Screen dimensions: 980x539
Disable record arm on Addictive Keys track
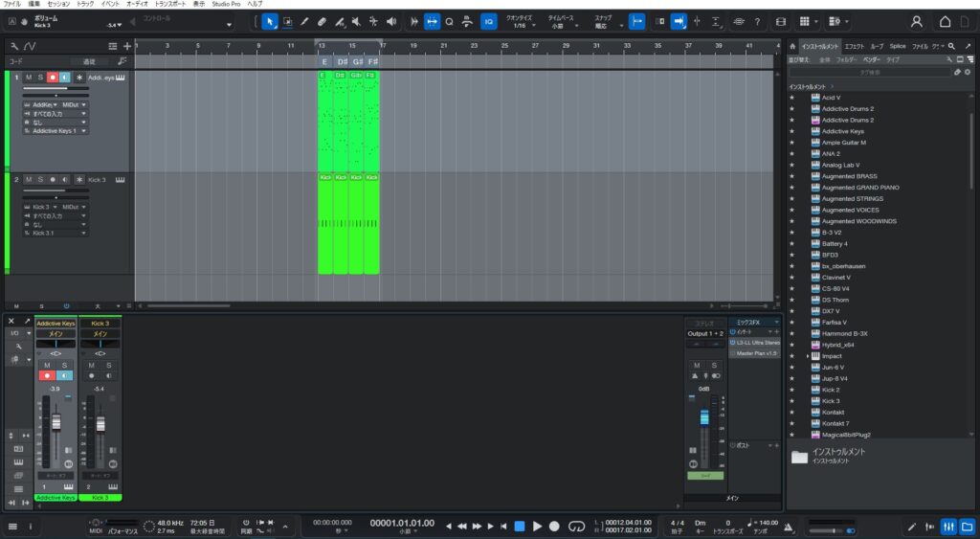click(x=53, y=77)
